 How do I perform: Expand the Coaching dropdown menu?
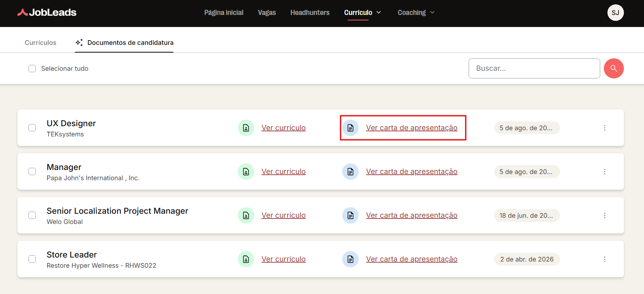pos(416,12)
